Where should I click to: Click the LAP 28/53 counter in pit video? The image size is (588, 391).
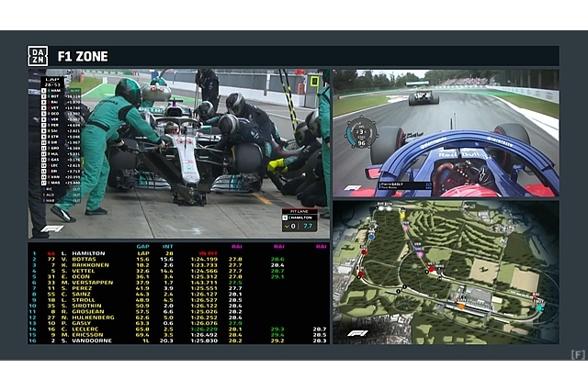[52, 82]
